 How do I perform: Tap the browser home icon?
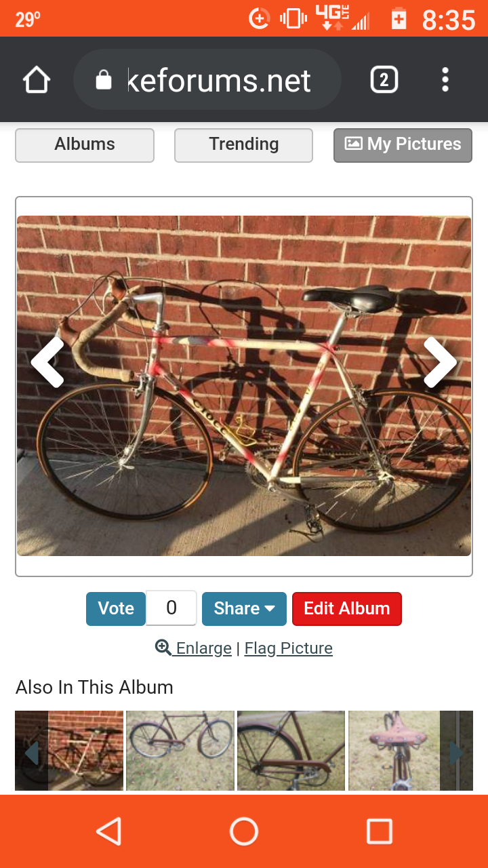click(37, 80)
